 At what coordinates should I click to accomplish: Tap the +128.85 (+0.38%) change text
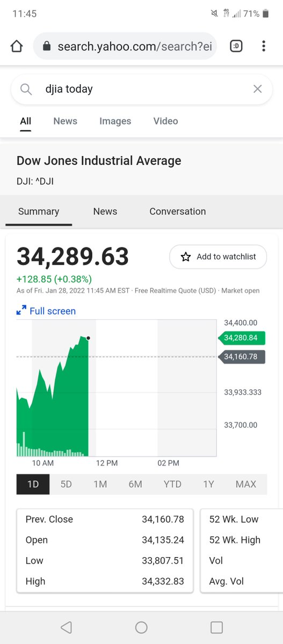54,279
